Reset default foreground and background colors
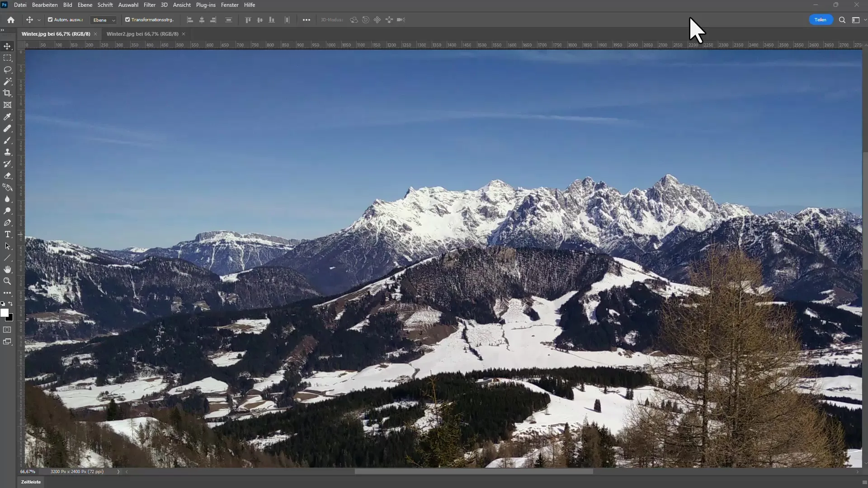 [x=3, y=304]
